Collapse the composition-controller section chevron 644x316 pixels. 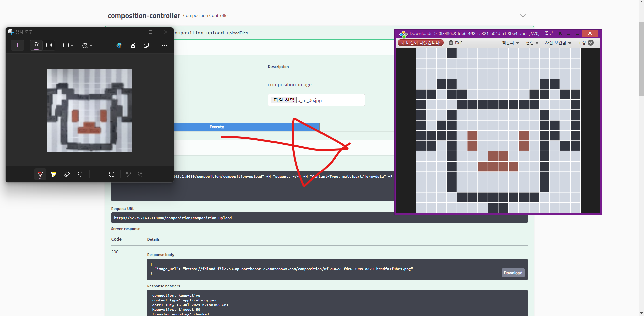click(x=523, y=15)
